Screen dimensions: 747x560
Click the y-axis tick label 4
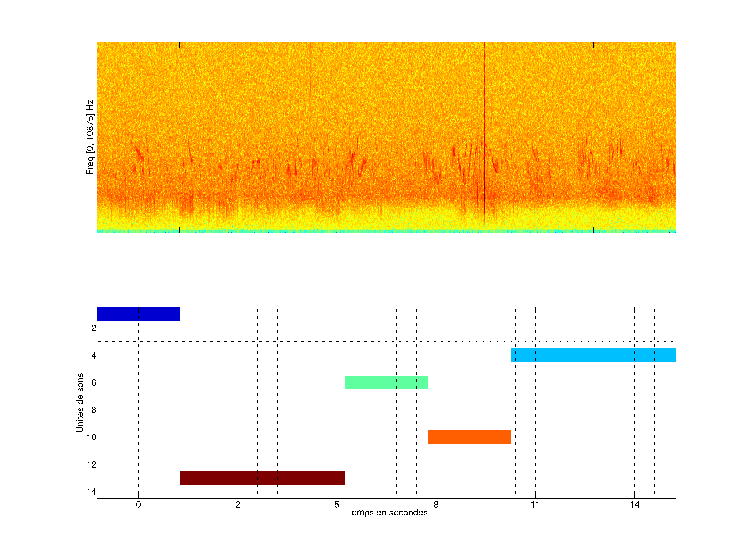pos(94,355)
